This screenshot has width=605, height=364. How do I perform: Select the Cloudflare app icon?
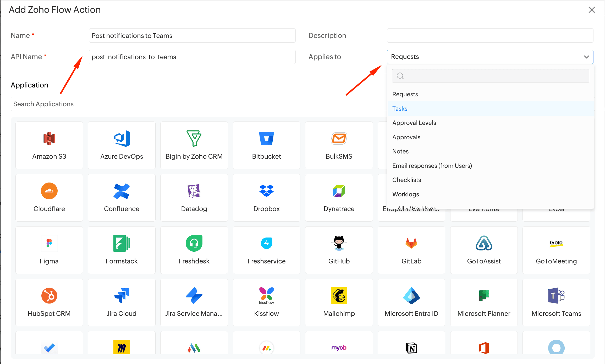click(49, 191)
